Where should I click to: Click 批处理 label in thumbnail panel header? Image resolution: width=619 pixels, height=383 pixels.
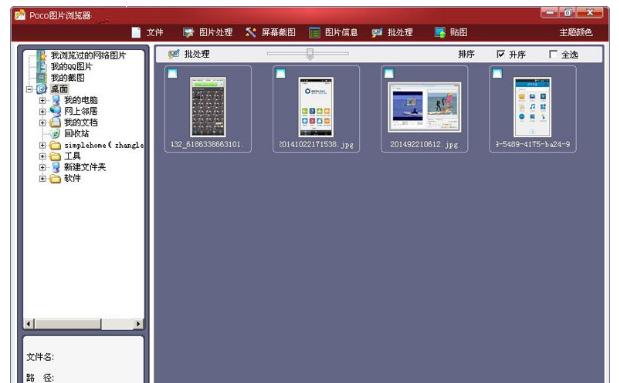coord(197,54)
